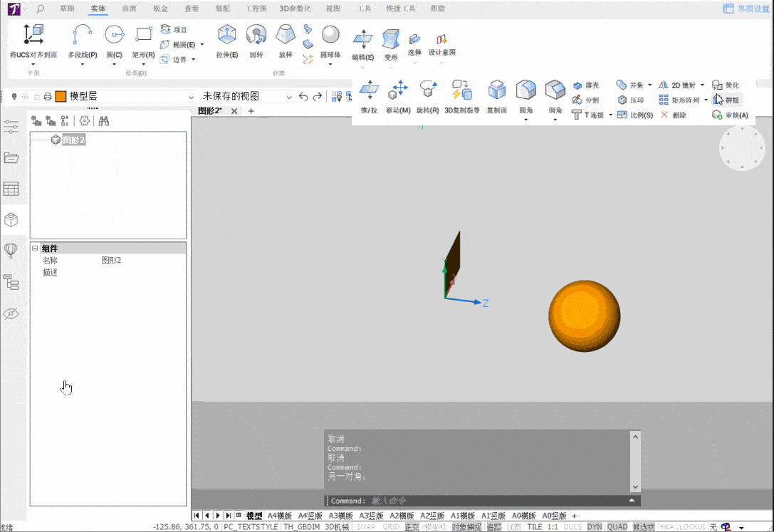Click the 模型层 orange color swatch
Screen dimensions: 774x532
click(61, 97)
